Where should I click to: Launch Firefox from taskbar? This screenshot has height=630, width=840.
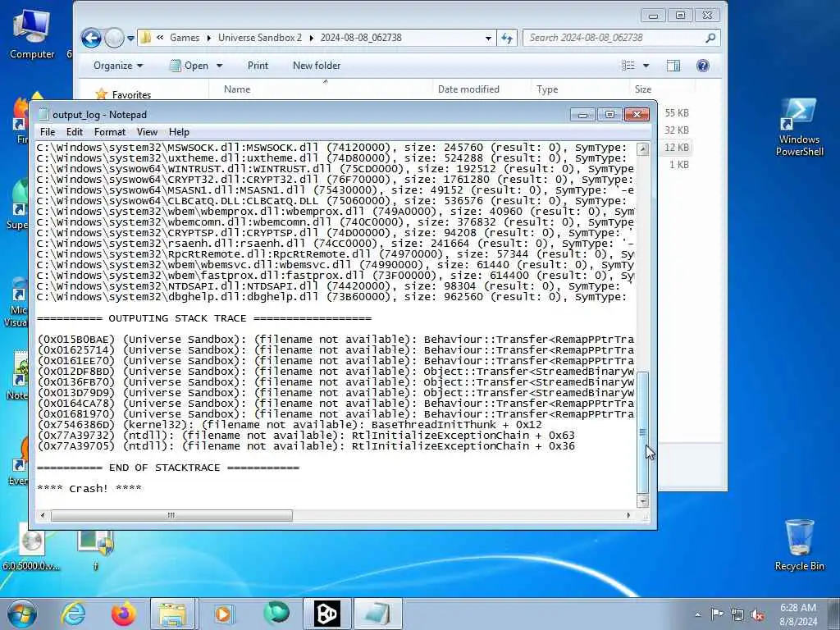click(123, 614)
